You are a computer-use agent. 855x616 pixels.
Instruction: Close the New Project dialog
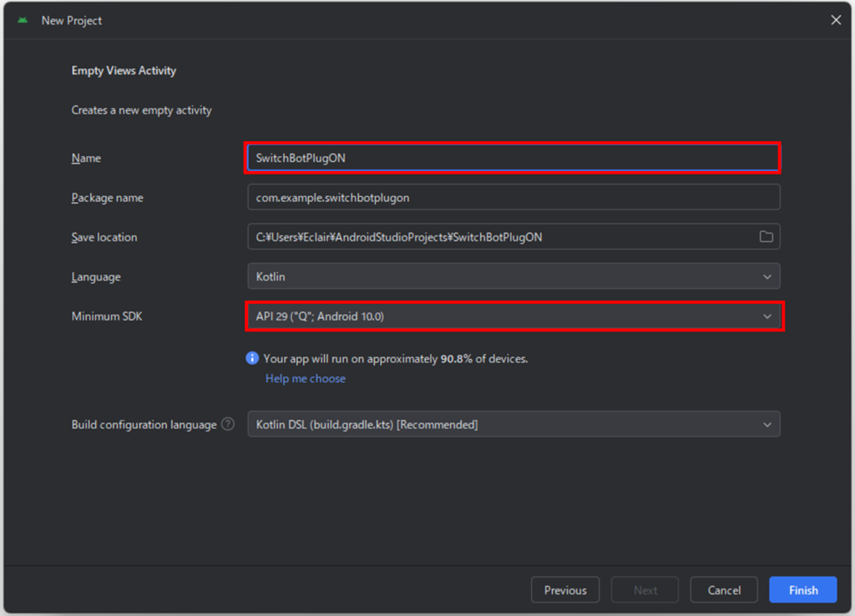click(836, 20)
